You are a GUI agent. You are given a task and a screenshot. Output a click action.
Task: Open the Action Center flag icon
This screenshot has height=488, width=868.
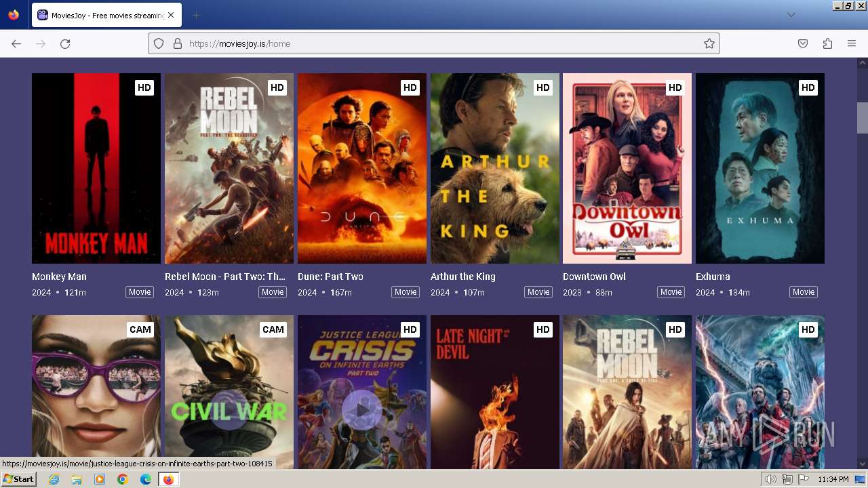pyautogui.click(x=804, y=479)
